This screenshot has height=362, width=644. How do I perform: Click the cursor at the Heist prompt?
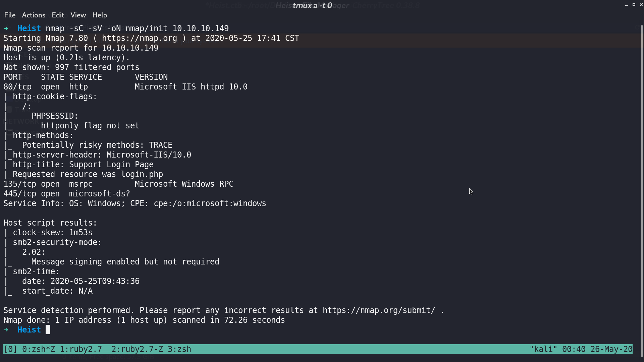click(x=48, y=330)
